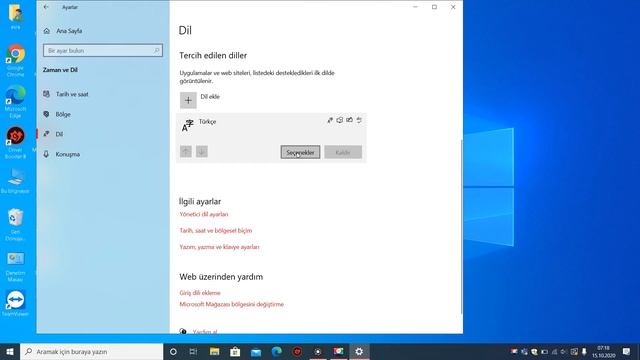Open Yazım, yazma ve klavye ayarları link

(x=219, y=247)
